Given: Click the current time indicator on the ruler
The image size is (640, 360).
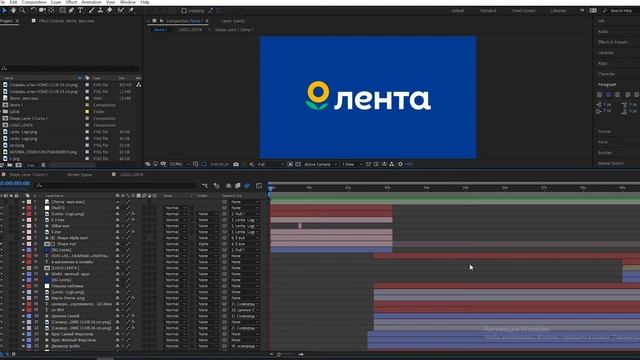Looking at the screenshot, I should tap(270, 188).
